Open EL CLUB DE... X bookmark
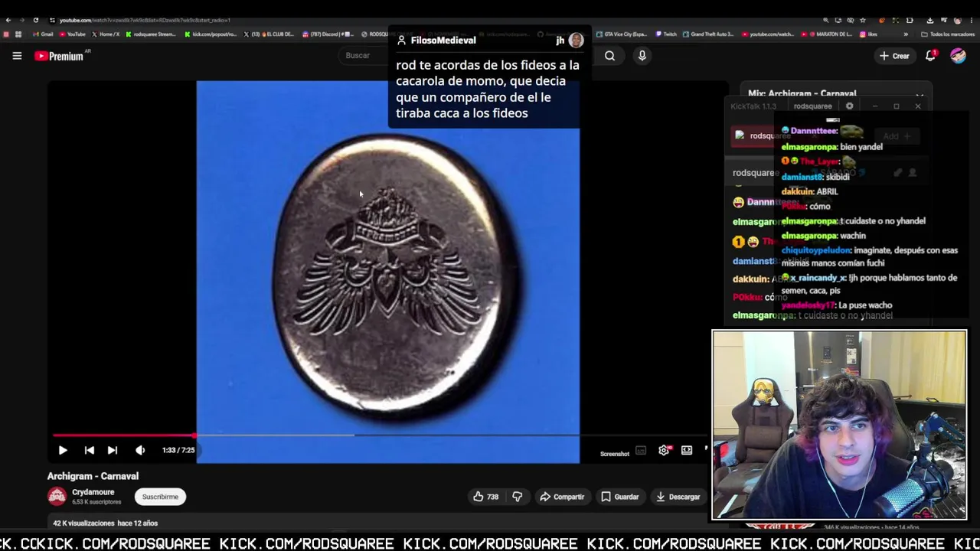 270,34
